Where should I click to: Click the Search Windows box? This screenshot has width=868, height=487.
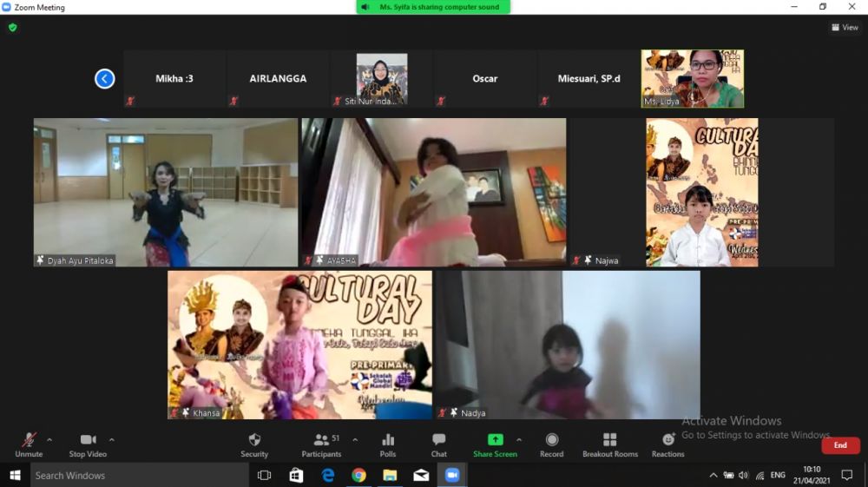pos(140,476)
